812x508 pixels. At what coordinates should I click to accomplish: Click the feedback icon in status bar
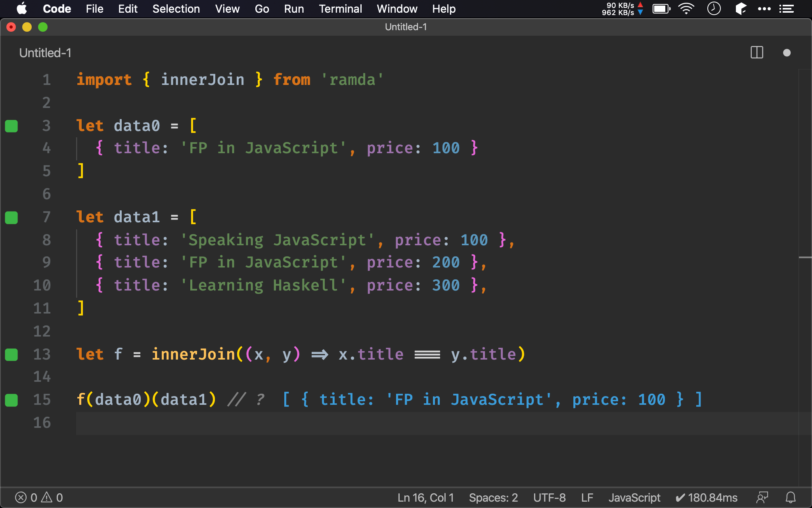[762, 498]
